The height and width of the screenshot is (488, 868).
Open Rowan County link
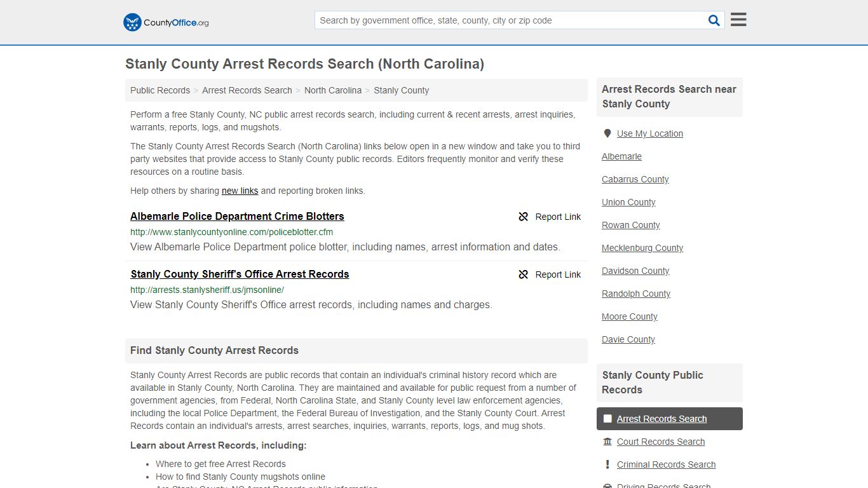(x=630, y=225)
